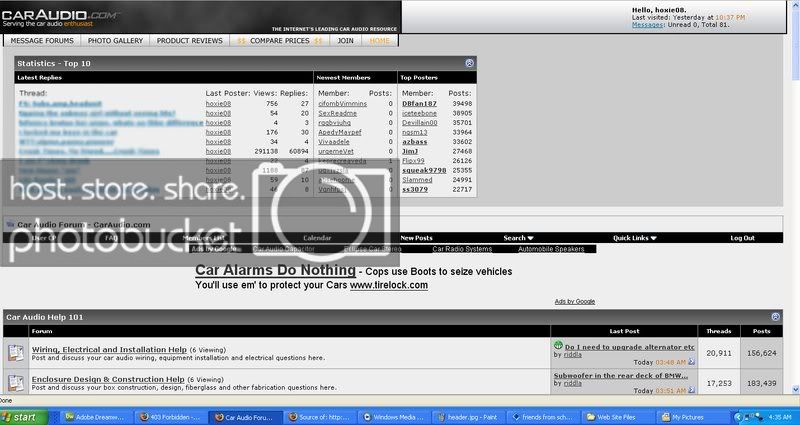This screenshot has height=425, width=800.
Task: Open top poster ss3079's profile
Action: (x=415, y=189)
